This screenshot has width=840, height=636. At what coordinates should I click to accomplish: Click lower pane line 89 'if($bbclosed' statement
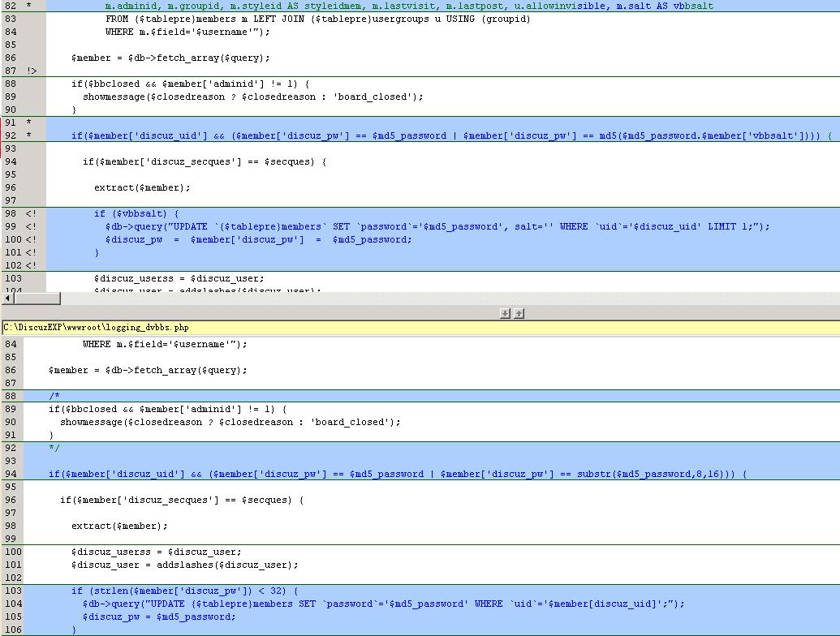point(168,409)
